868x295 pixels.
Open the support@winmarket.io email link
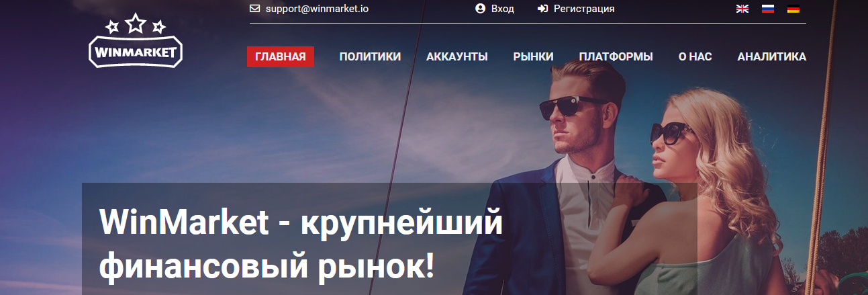tap(317, 9)
